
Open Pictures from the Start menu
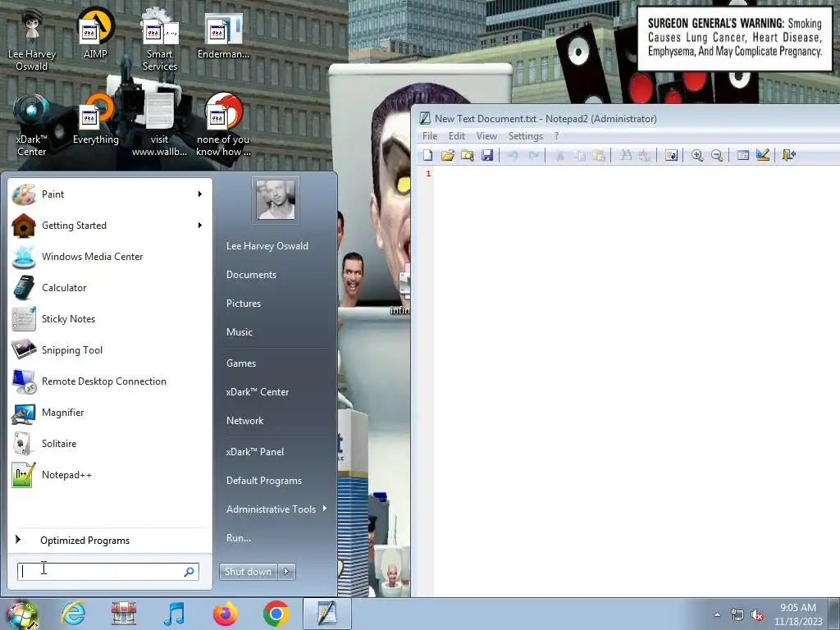pyautogui.click(x=244, y=304)
